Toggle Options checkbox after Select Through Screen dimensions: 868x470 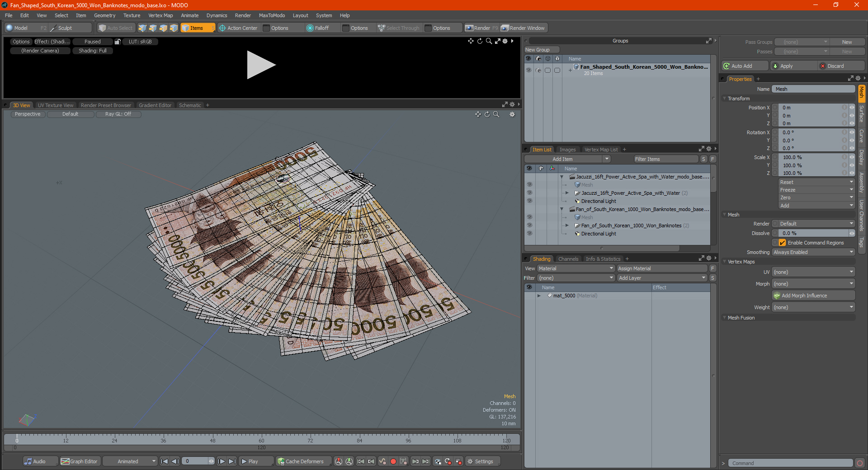[x=428, y=28]
